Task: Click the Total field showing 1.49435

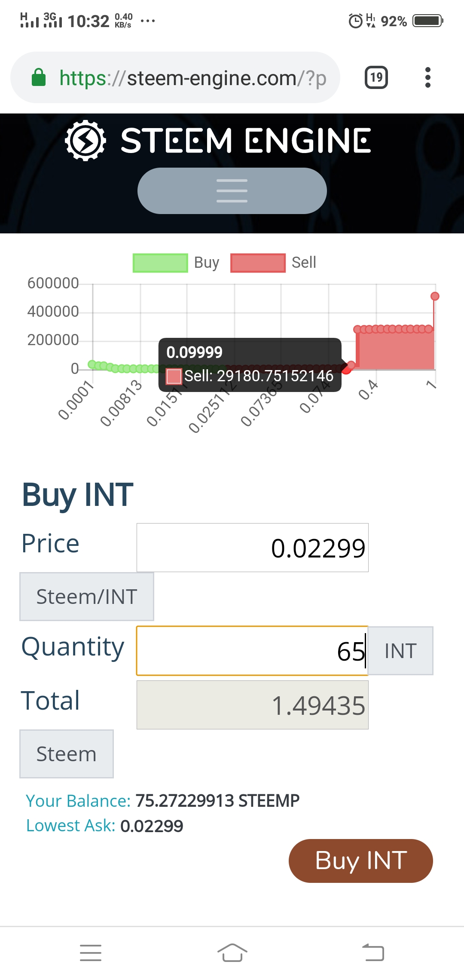Action: pyautogui.click(x=253, y=705)
